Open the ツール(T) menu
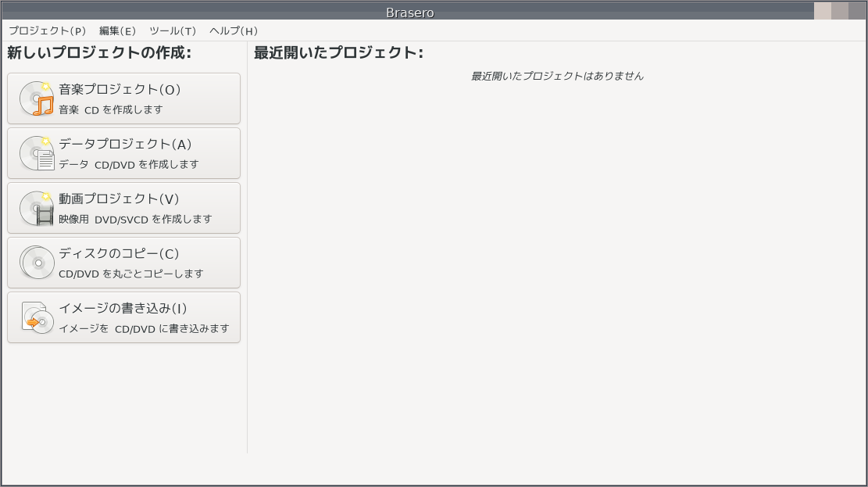Image resolution: width=868 pixels, height=487 pixels. pos(173,31)
